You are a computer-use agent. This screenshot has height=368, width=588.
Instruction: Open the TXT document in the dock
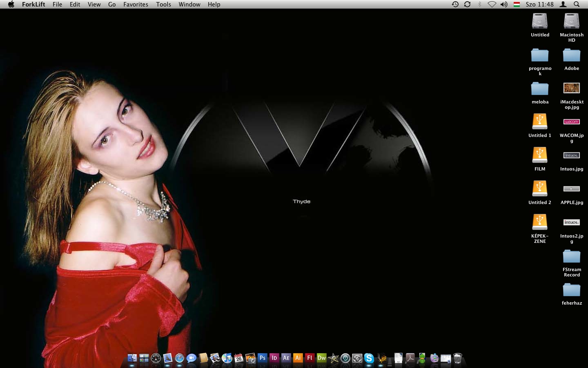[x=398, y=358]
